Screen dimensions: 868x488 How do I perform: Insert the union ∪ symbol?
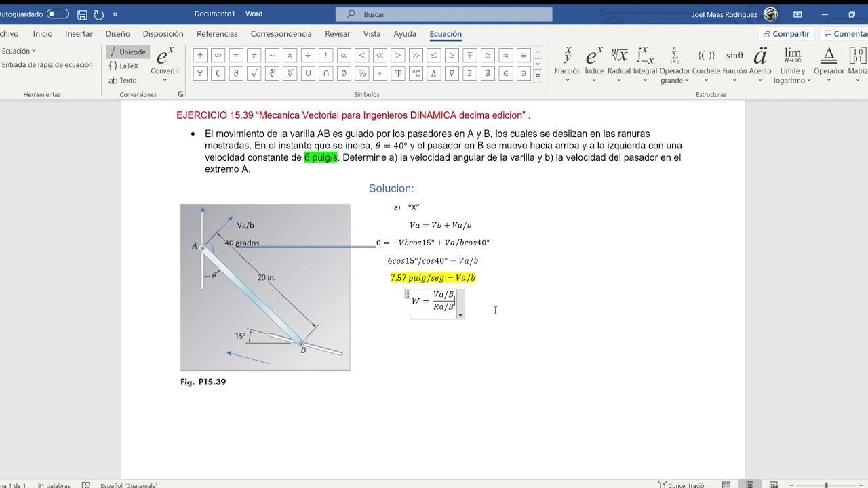coord(308,73)
